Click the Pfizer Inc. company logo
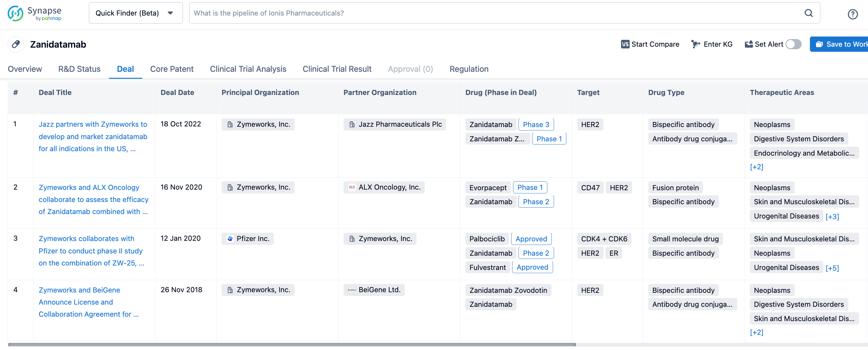The width and height of the screenshot is (868, 350). pos(230,239)
